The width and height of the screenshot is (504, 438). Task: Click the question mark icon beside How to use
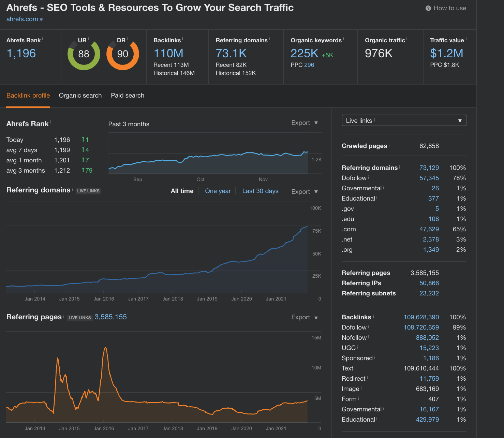428,8
